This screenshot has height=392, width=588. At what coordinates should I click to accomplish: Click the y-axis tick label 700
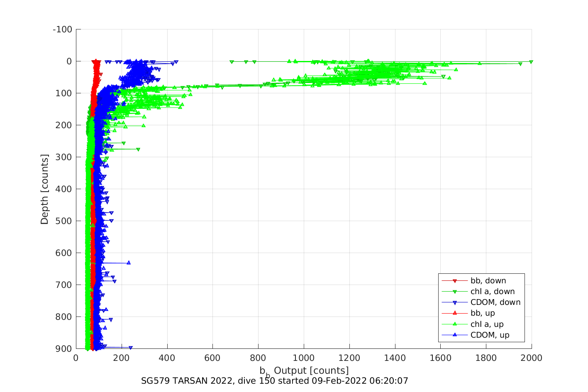(64, 285)
